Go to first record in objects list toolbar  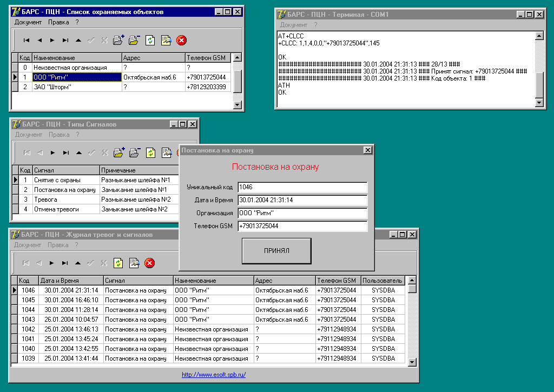click(x=27, y=40)
